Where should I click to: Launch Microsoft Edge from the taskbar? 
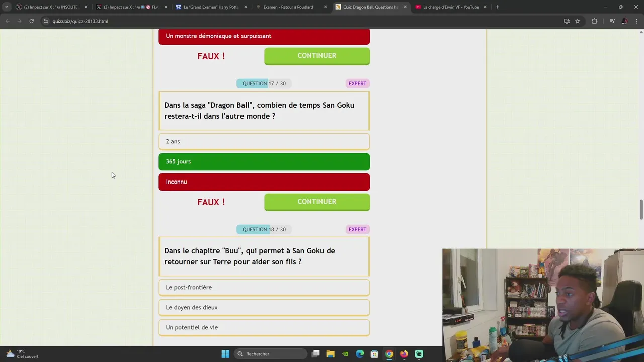(360, 354)
